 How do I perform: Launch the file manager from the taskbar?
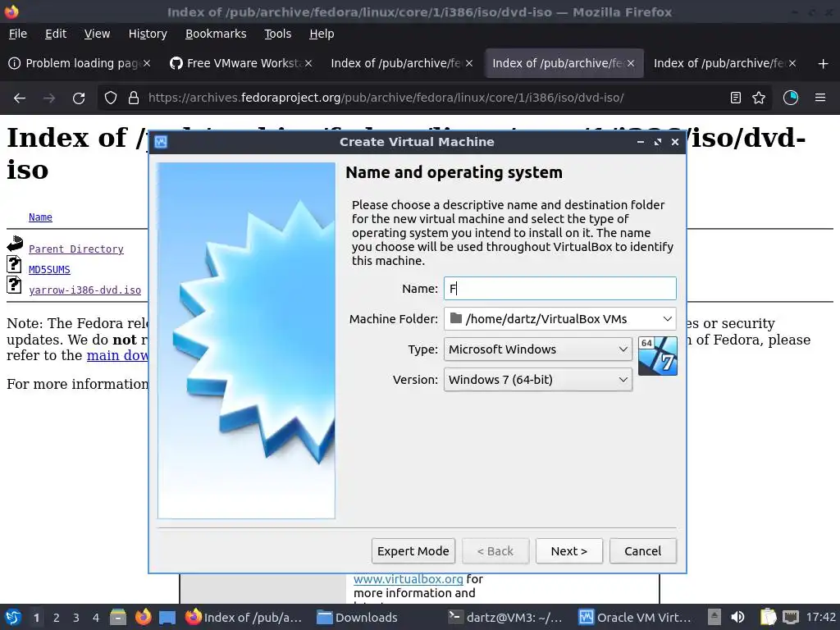pyautogui.click(x=118, y=617)
